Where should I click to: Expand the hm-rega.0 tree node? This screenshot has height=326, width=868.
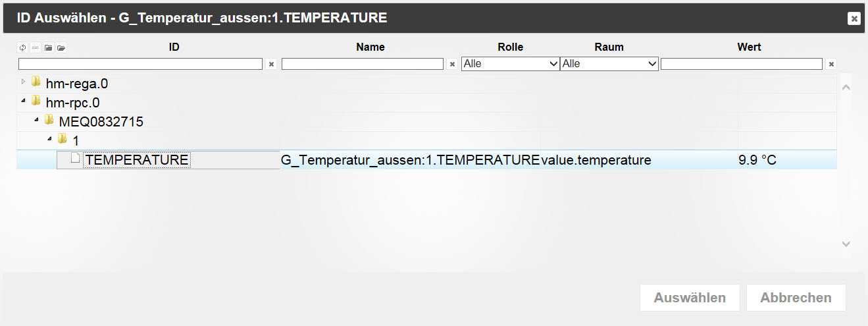[24, 82]
